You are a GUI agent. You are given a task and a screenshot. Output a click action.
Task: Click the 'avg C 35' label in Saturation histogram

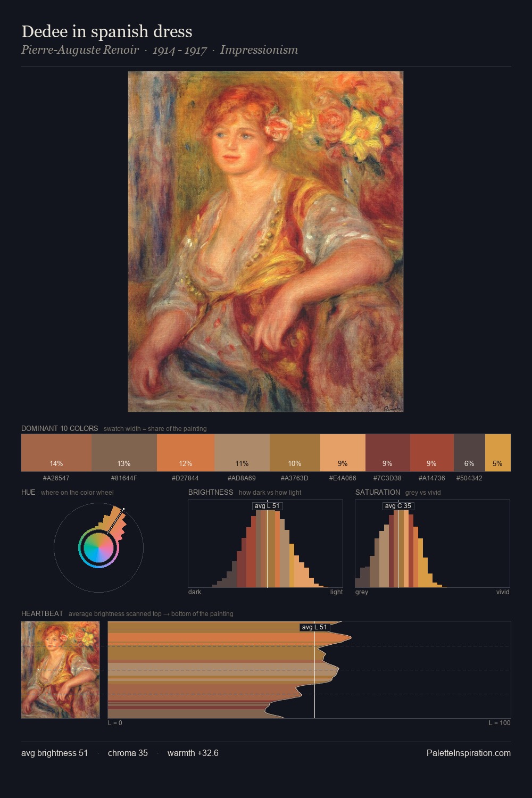[398, 506]
